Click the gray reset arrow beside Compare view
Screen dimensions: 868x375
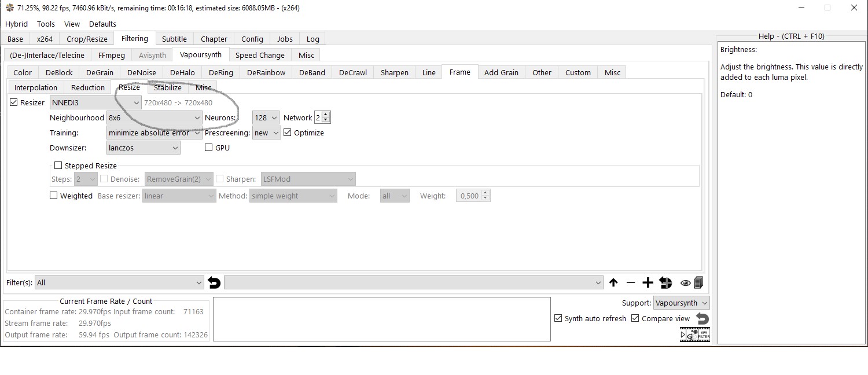coord(702,319)
